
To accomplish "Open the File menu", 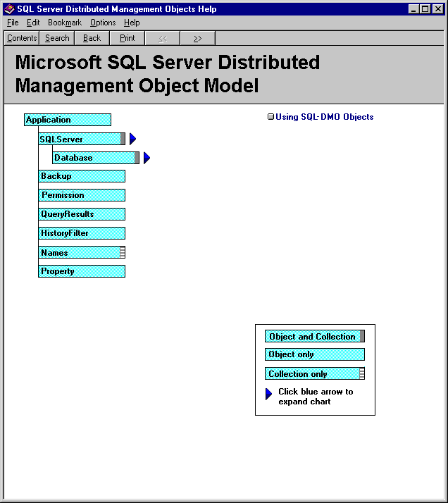I will (13, 23).
